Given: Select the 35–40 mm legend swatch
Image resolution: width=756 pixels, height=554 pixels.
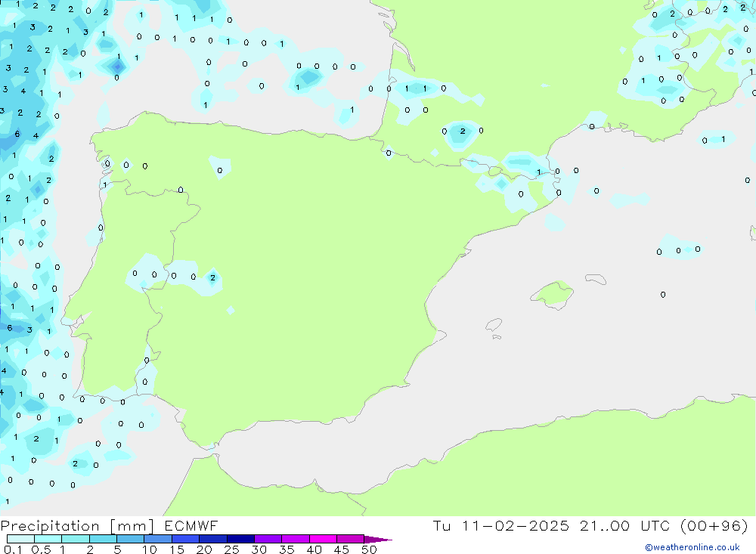Looking at the screenshot, I should tap(296, 539).
